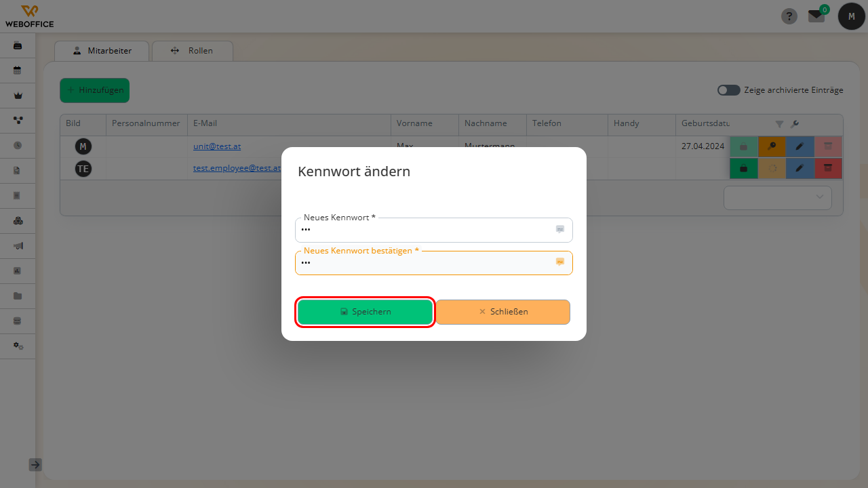The width and height of the screenshot is (868, 488).
Task: Open the folder icon in the sidebar
Action: pyautogui.click(x=18, y=296)
